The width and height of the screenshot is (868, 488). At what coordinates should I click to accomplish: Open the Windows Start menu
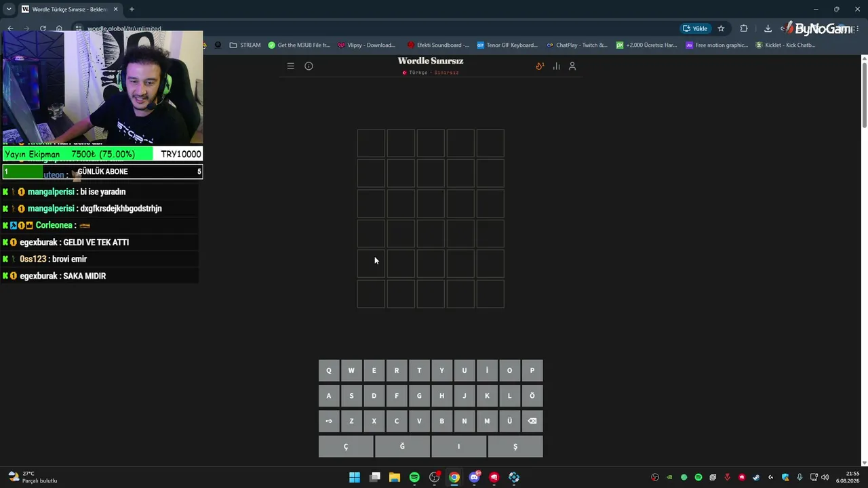[355, 477]
